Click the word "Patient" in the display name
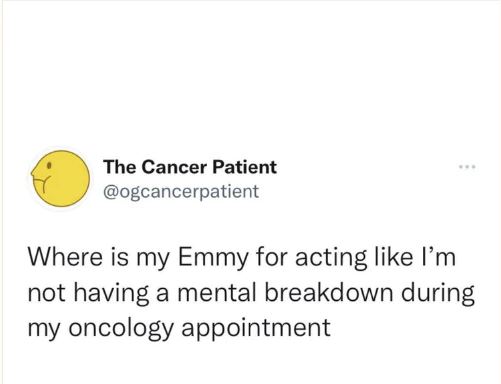This screenshot has width=501, height=384. click(244, 167)
